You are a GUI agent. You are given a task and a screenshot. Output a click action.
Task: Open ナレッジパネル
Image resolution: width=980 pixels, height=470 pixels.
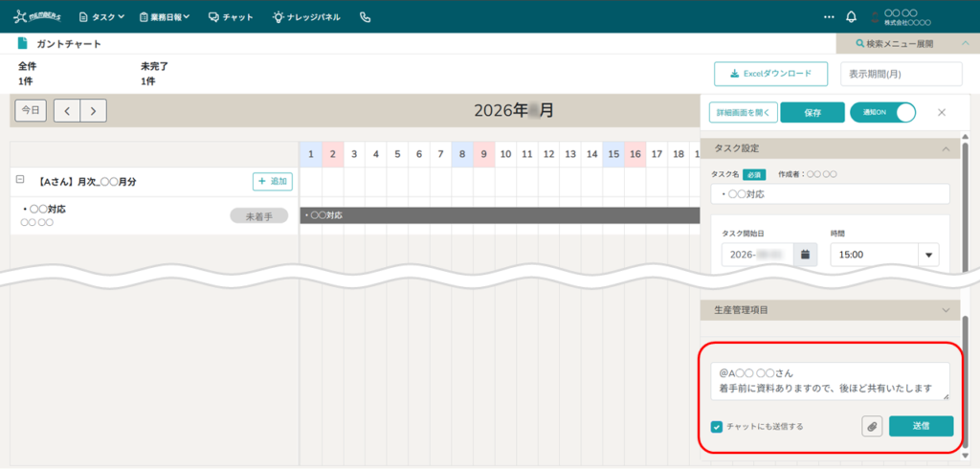pyautogui.click(x=306, y=17)
